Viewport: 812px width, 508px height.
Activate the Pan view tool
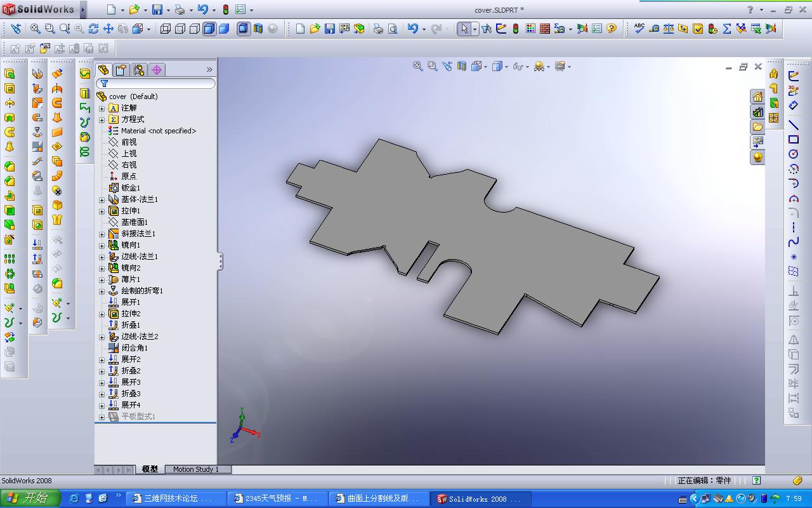[108, 29]
